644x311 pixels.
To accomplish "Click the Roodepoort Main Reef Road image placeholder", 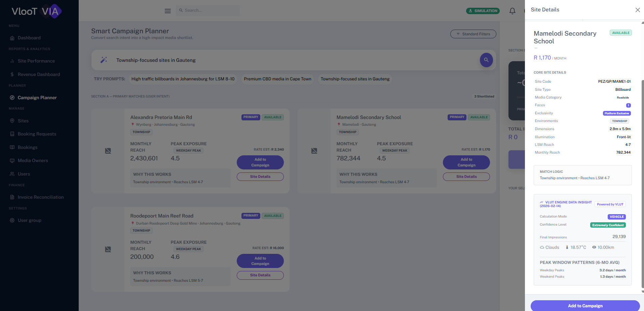I will tap(108, 249).
